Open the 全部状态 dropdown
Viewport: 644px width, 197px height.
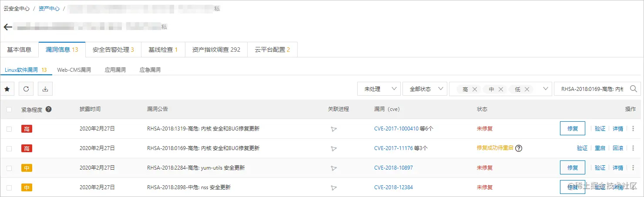click(425, 89)
